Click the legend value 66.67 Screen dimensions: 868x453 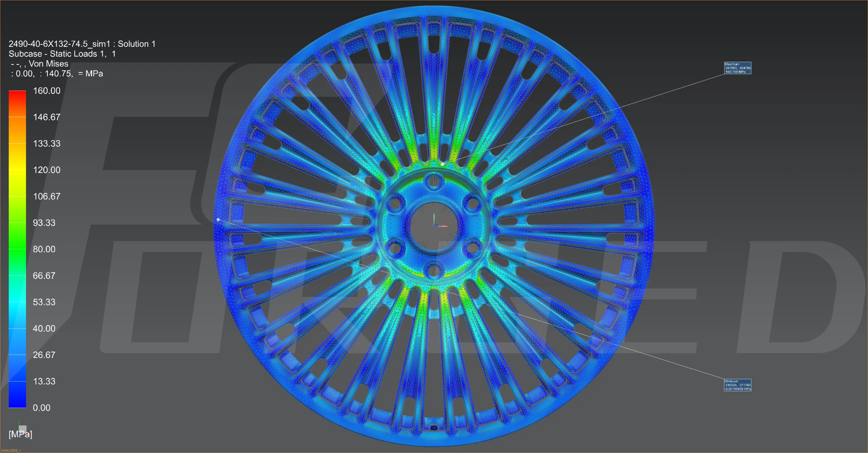pos(44,276)
